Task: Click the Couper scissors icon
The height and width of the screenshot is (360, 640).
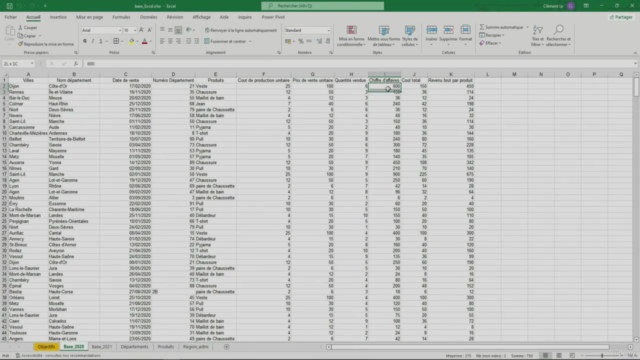Action: click(x=20, y=28)
